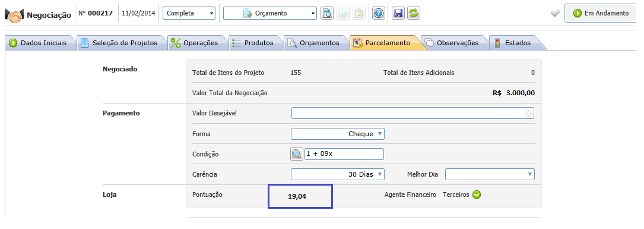The width and height of the screenshot is (644, 229).
Task: Click the gray checkmark beside Em Andamento
Action: (556, 13)
